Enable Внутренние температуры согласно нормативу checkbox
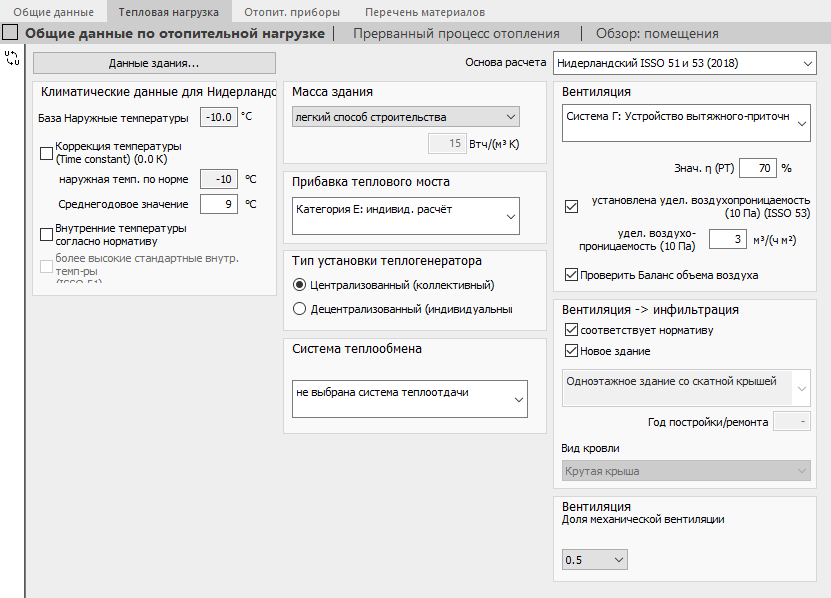The height and width of the screenshot is (598, 831). tap(47, 234)
